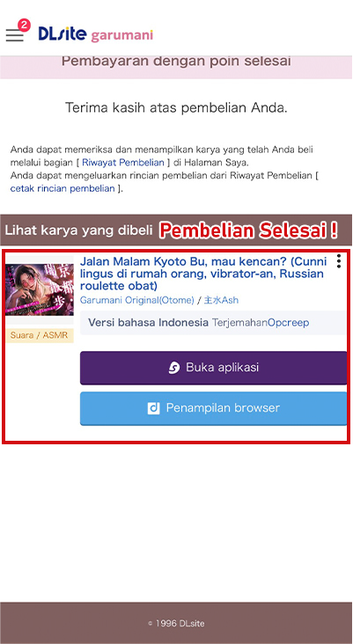Open the three-dot options menu for the work
Viewport: 353px width, 644px height.
(x=339, y=261)
